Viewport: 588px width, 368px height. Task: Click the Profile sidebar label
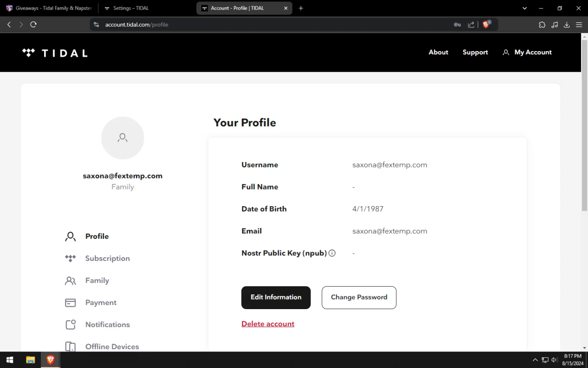click(97, 236)
